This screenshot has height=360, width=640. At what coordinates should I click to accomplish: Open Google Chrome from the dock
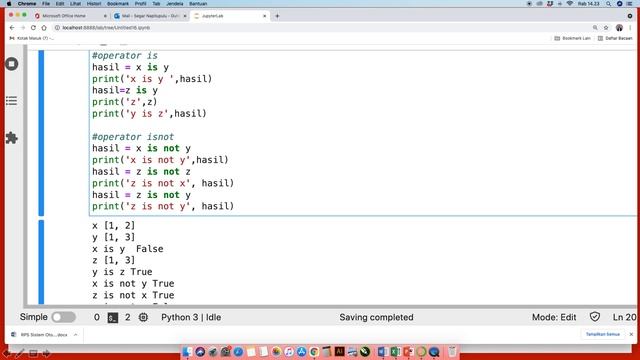click(314, 351)
